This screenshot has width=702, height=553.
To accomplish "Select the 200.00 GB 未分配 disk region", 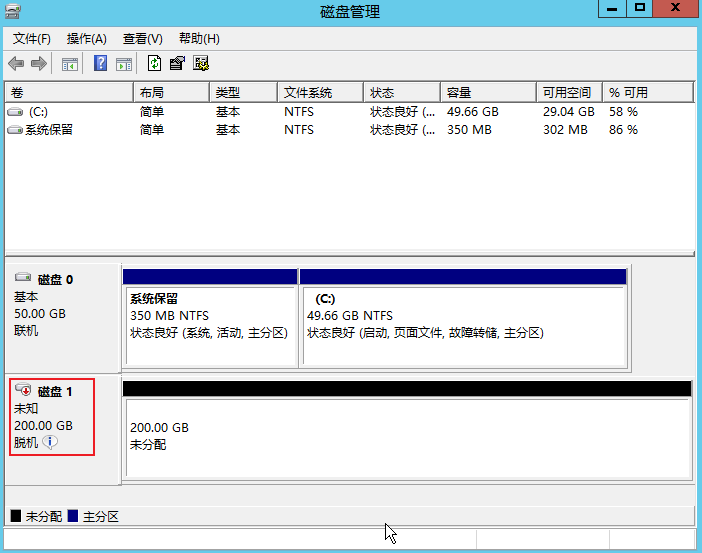I will (406, 436).
